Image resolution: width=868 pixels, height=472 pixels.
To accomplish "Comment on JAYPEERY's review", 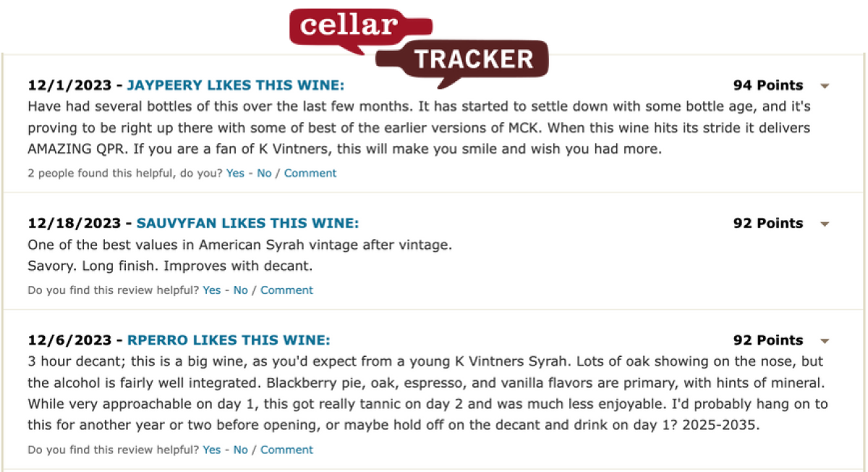I will [310, 173].
